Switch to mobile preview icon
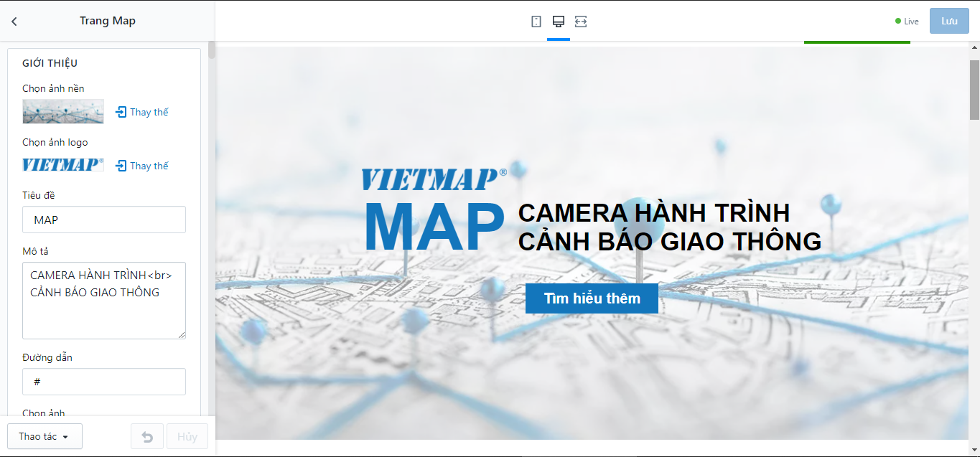 tap(536, 22)
